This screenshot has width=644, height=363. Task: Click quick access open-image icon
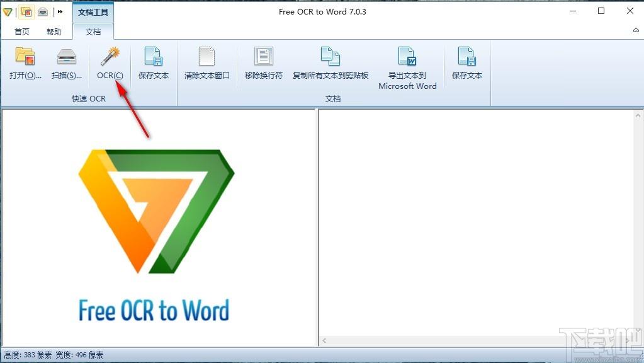[x=26, y=12]
